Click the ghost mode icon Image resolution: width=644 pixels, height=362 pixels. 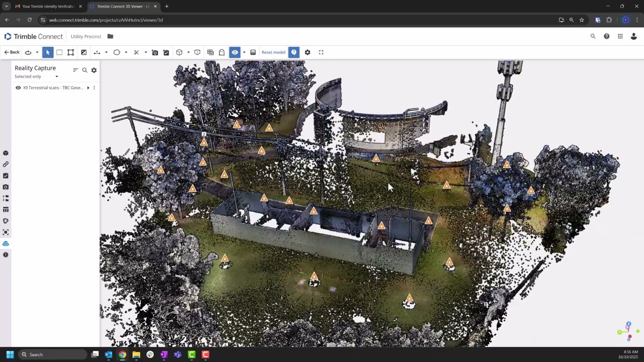221,52
